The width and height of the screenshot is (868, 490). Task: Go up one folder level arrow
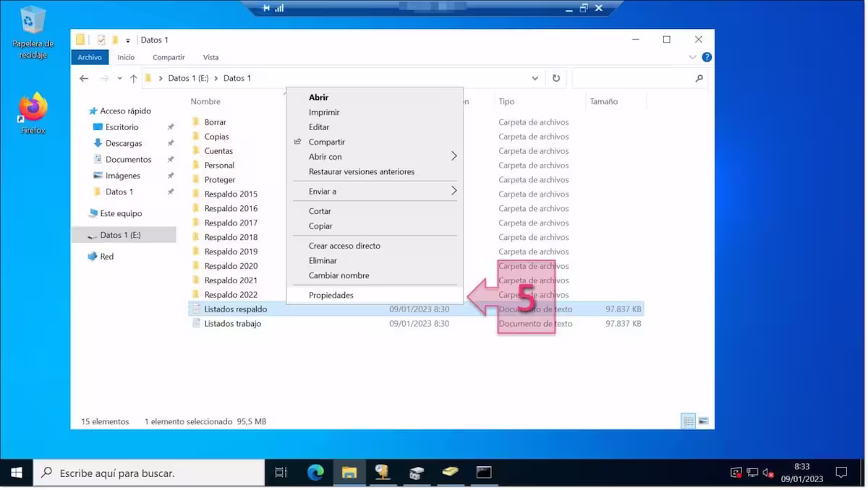click(x=133, y=78)
